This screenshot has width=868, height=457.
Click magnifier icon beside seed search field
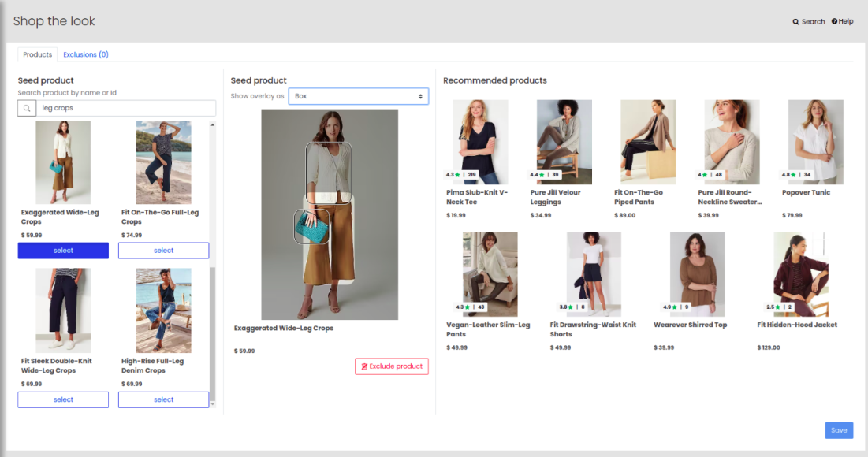(27, 108)
